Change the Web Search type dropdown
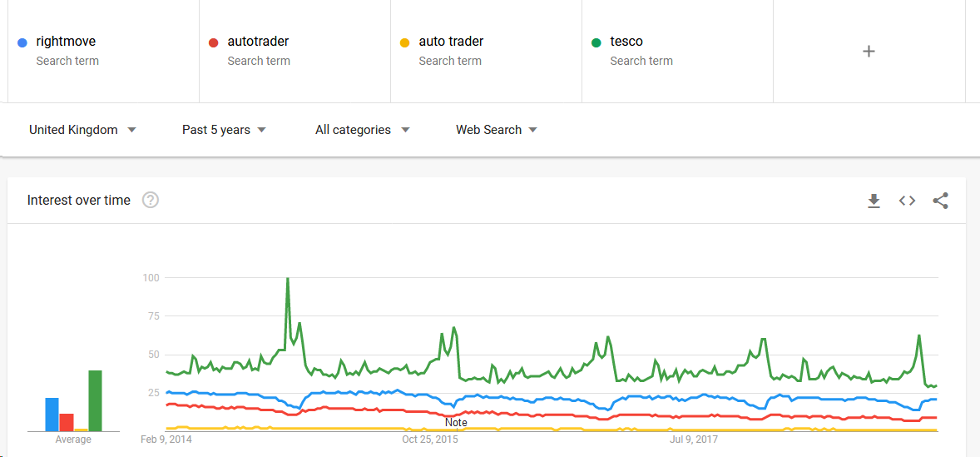This screenshot has height=457, width=980. coord(496,130)
